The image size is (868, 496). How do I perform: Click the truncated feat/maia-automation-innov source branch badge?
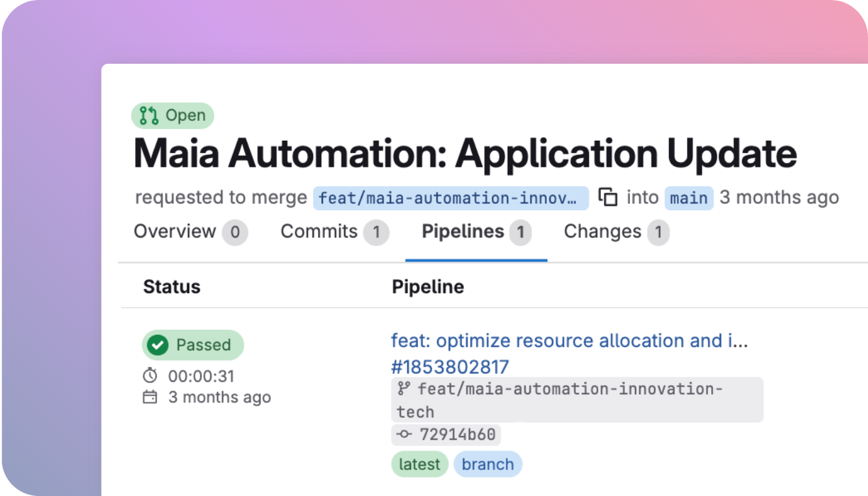click(451, 198)
